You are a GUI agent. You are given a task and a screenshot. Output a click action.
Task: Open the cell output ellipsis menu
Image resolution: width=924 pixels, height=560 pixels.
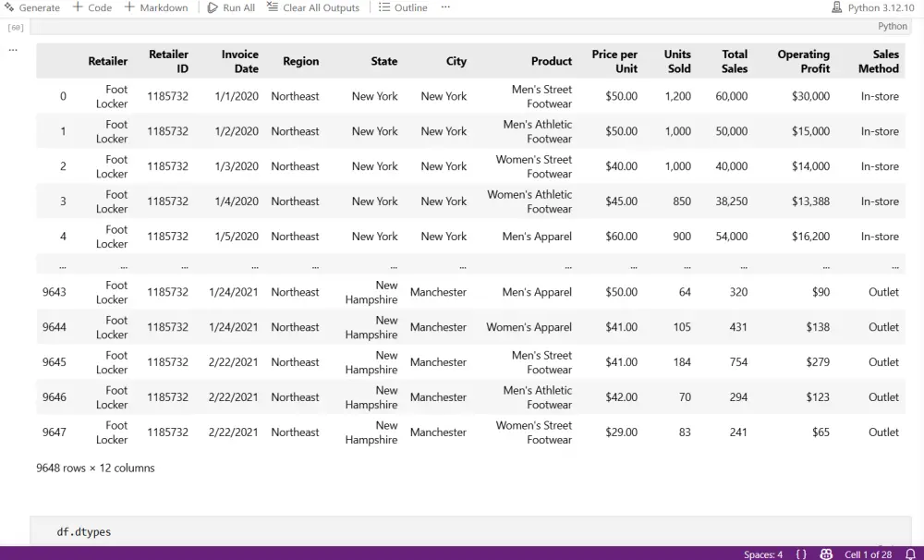click(13, 50)
